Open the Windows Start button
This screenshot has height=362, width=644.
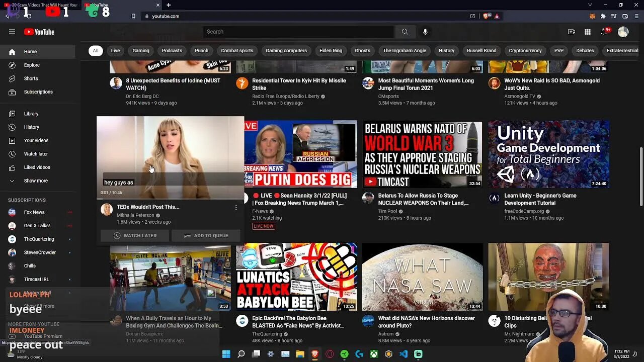coord(226,354)
